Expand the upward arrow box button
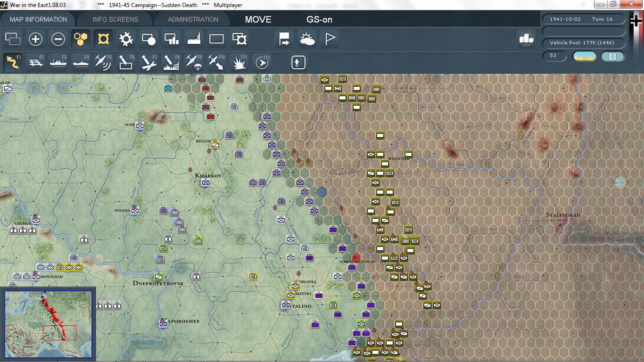This screenshot has height=362, width=644. (298, 62)
